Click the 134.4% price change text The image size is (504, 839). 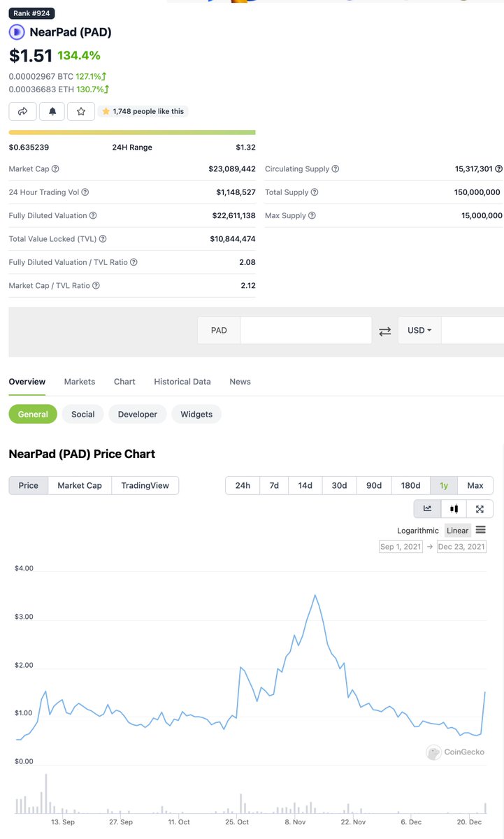coord(79,55)
